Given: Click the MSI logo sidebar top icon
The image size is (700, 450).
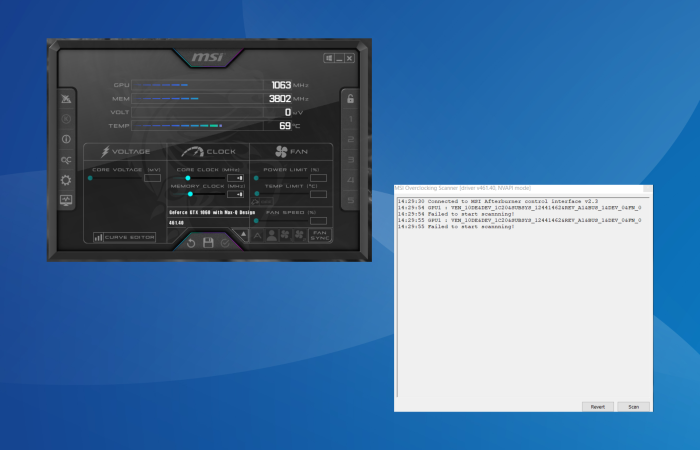Looking at the screenshot, I should pyautogui.click(x=66, y=99).
